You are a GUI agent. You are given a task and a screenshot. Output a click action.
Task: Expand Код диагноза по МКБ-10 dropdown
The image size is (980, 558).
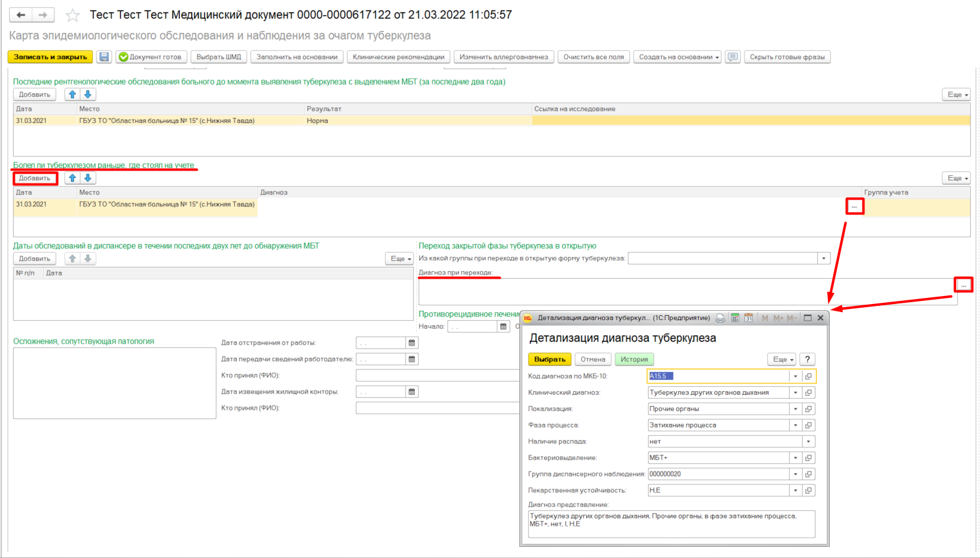(x=795, y=376)
